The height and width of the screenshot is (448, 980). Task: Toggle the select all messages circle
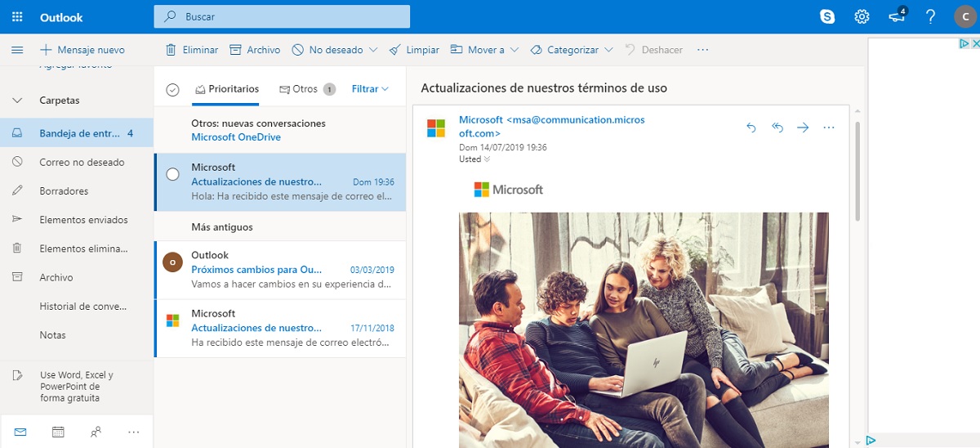pyautogui.click(x=172, y=89)
